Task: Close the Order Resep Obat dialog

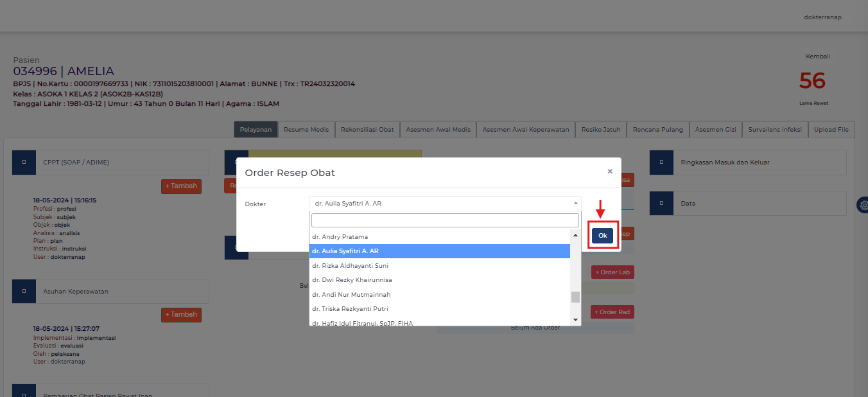Action: tap(610, 172)
